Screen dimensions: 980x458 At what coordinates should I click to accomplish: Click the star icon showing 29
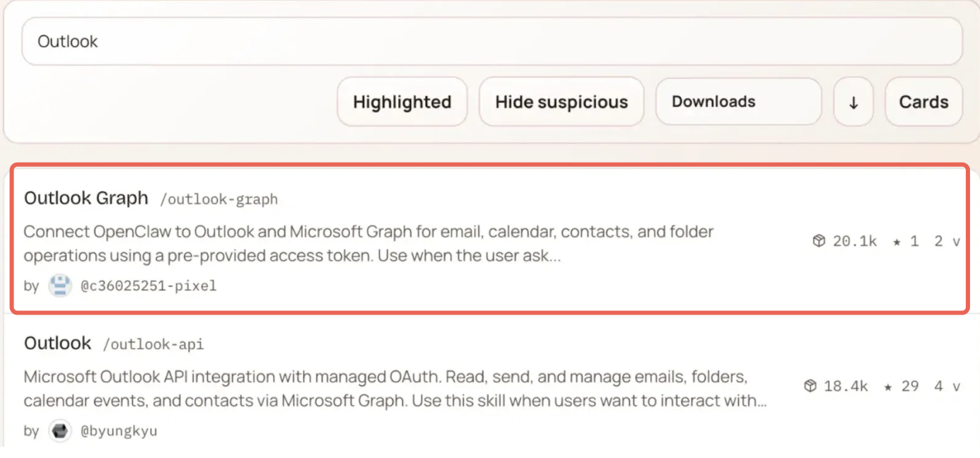[887, 386]
